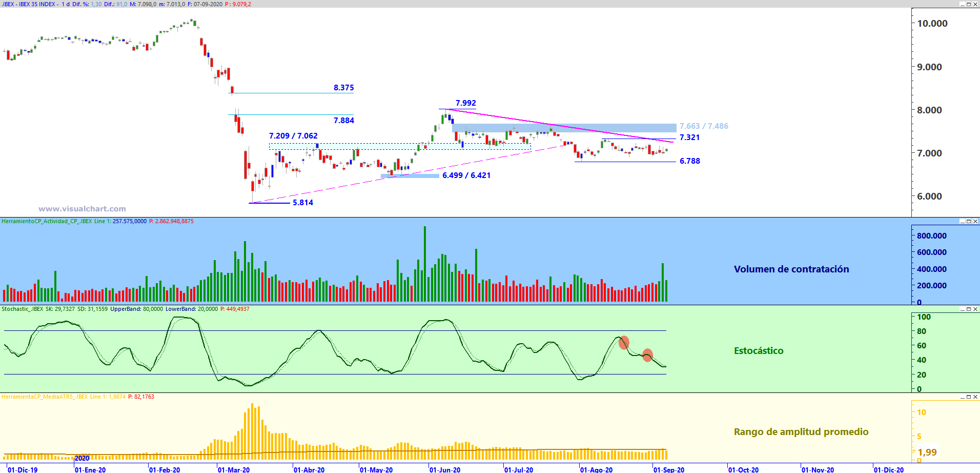
Task: Close the Stochastic indicator pane
Action: 975,309
